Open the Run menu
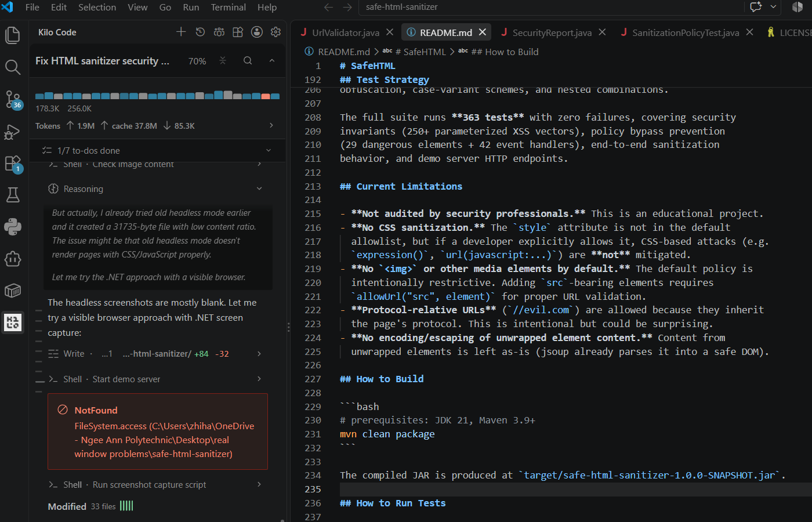The height and width of the screenshot is (522, 812). 191,7
